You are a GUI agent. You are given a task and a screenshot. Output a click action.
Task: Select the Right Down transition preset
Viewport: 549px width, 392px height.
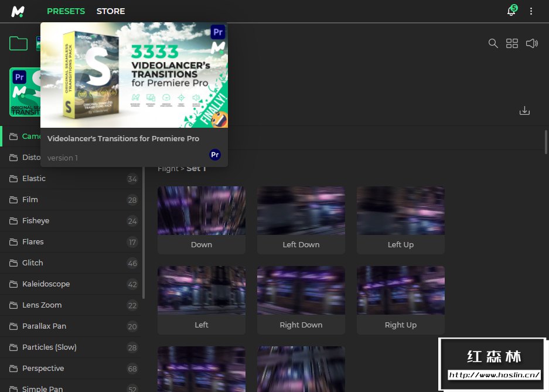[301, 301]
